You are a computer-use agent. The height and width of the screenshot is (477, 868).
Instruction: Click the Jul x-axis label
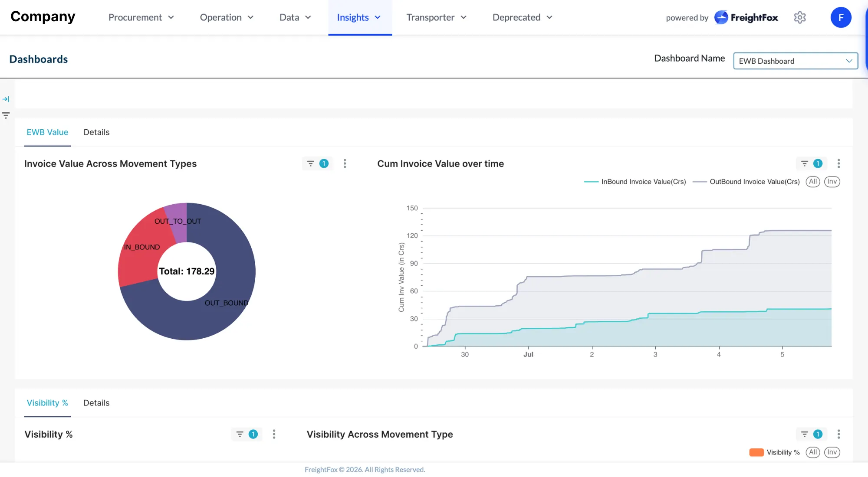[x=528, y=354]
